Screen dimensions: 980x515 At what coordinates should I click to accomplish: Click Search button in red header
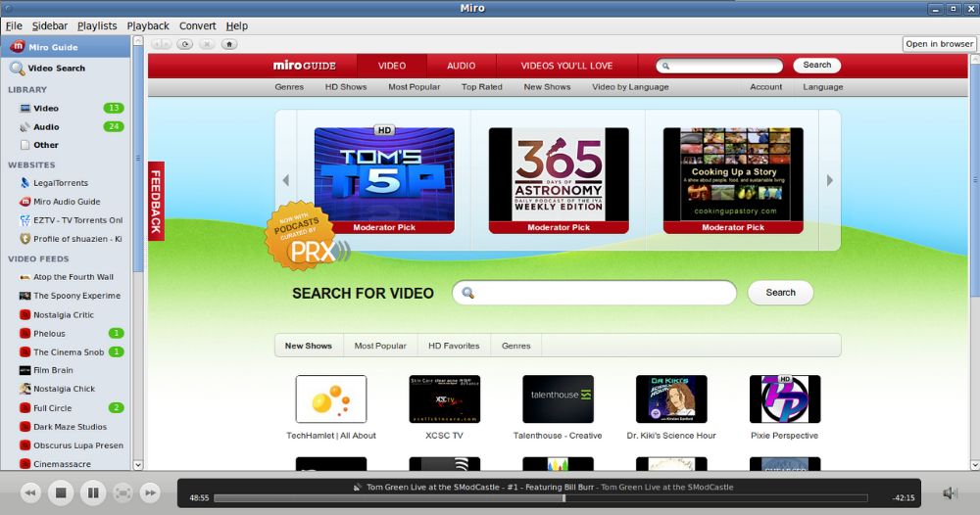point(817,65)
